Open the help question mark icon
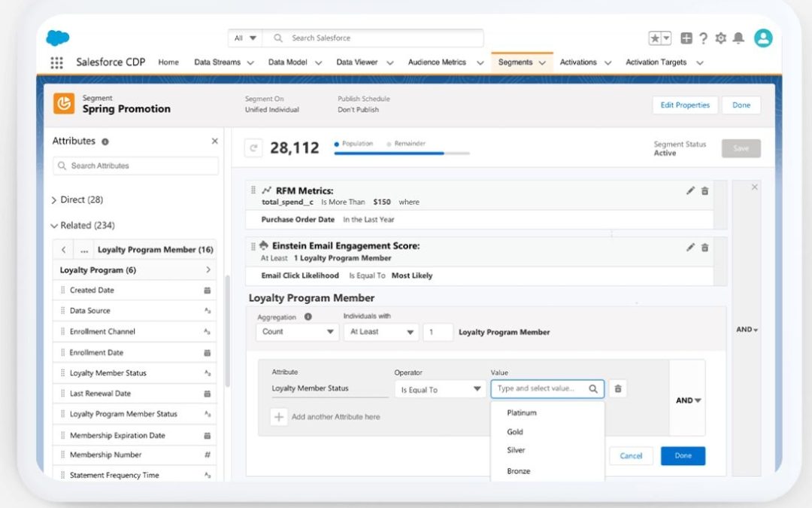 [703, 38]
